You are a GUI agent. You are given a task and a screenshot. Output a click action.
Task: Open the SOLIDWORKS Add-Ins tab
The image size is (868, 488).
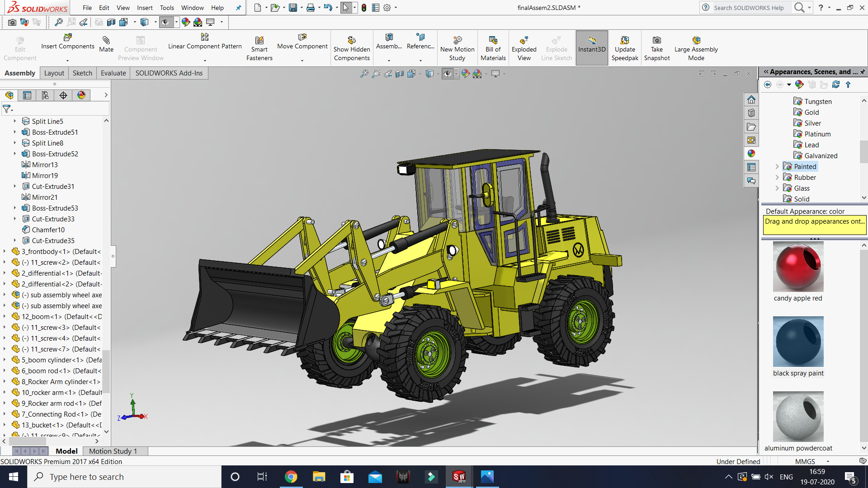[169, 73]
